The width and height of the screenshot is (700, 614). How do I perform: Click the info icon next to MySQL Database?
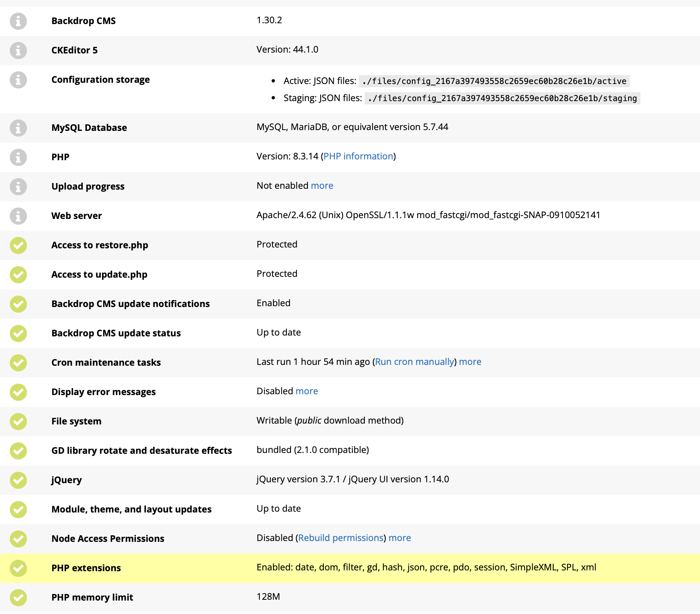[18, 128]
